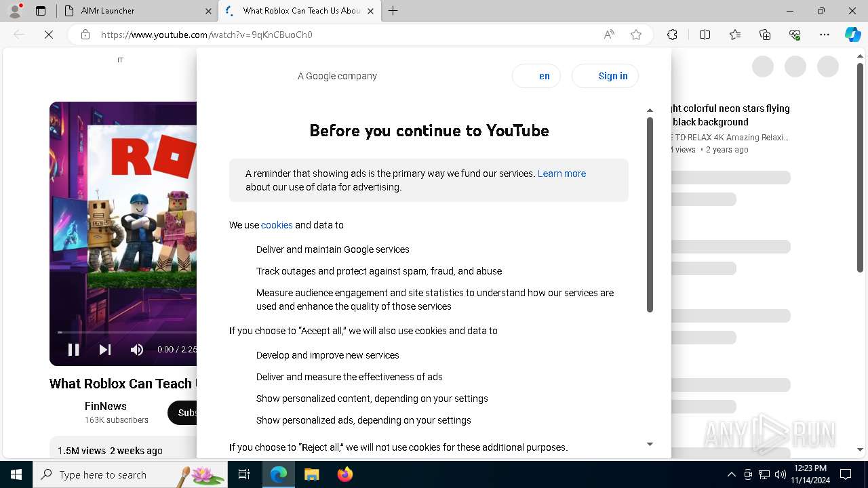Open the neon stars recommended video title

click(x=730, y=115)
